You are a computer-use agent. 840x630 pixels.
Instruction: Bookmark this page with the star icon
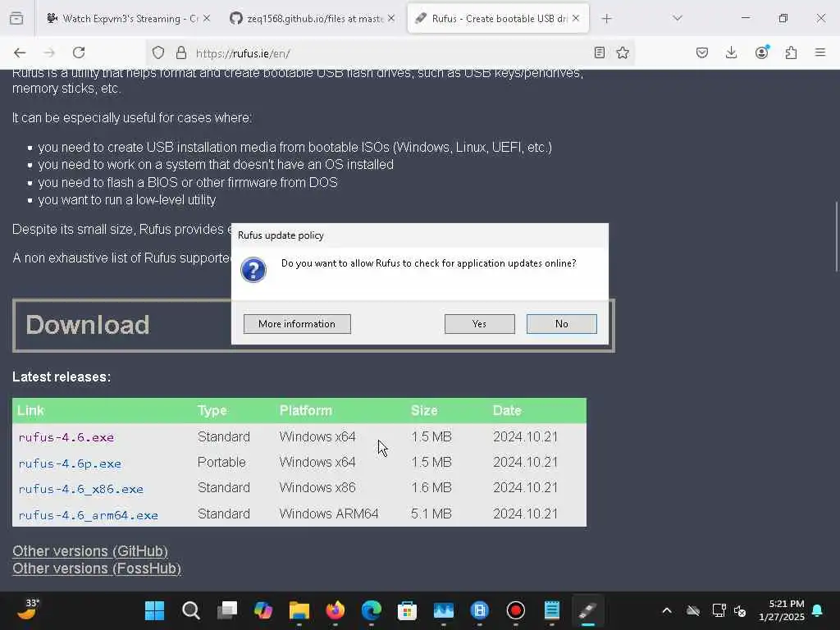pos(623,52)
